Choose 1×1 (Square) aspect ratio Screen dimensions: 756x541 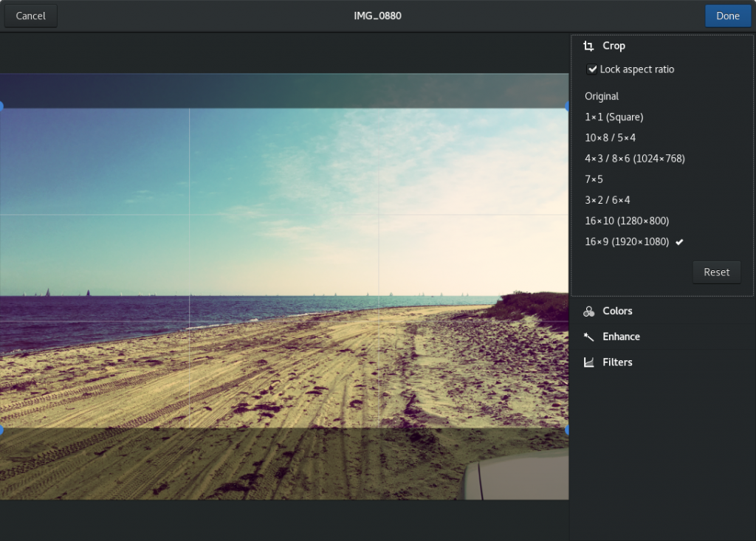click(614, 117)
